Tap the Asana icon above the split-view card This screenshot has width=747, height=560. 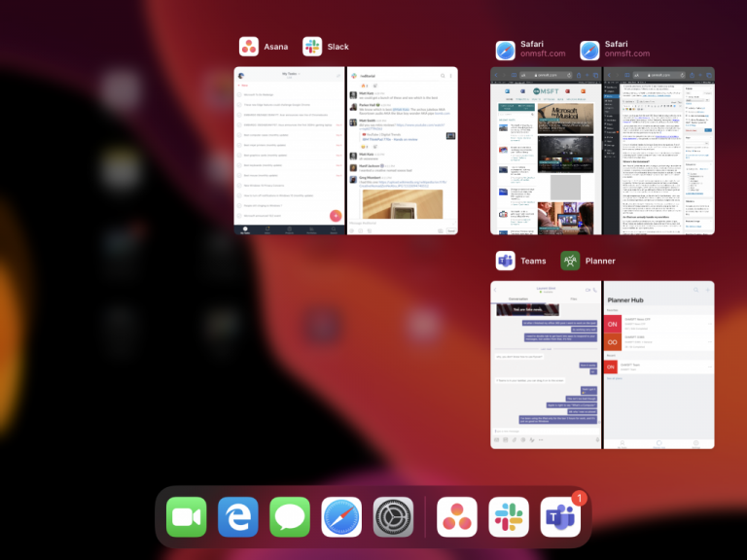tap(249, 47)
